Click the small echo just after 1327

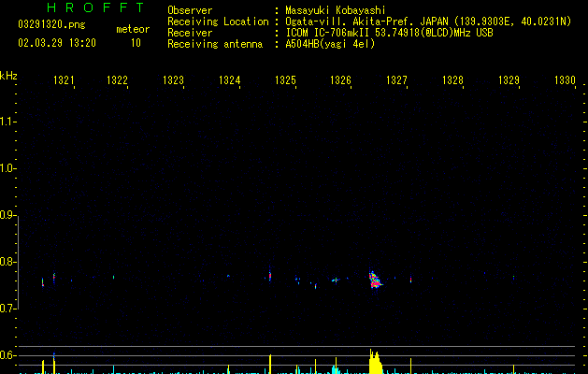point(411,280)
